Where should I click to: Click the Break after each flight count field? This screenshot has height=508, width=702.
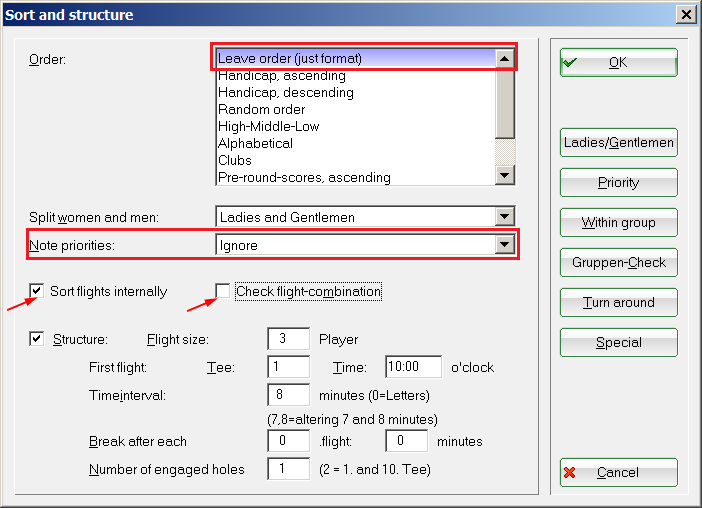(x=288, y=441)
